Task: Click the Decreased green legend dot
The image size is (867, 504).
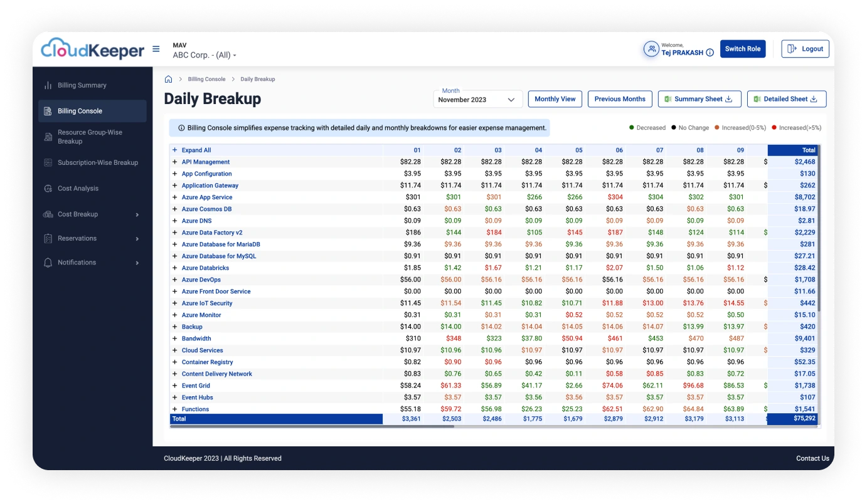Action: click(631, 128)
